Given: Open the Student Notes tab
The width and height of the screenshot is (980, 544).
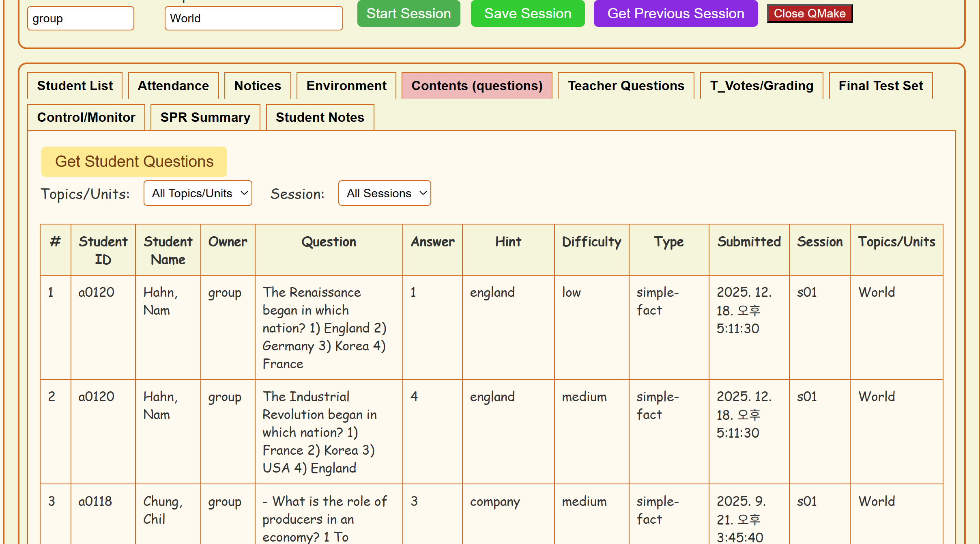Looking at the screenshot, I should point(320,117).
